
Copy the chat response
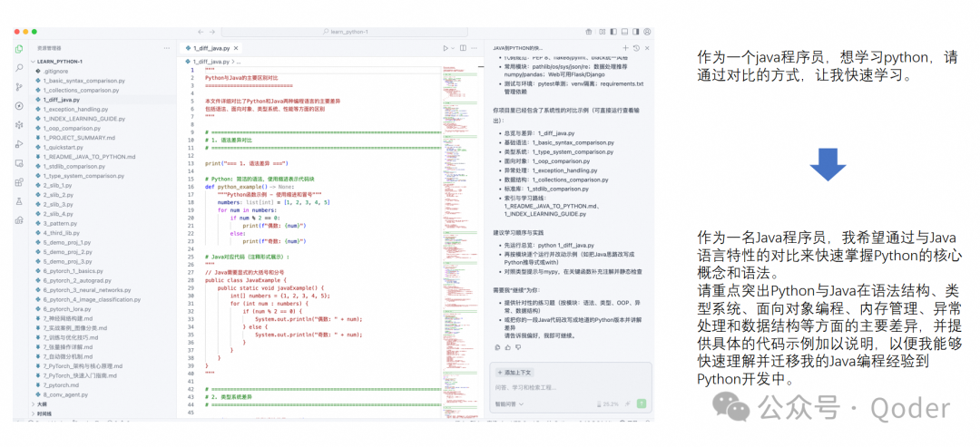point(497,347)
